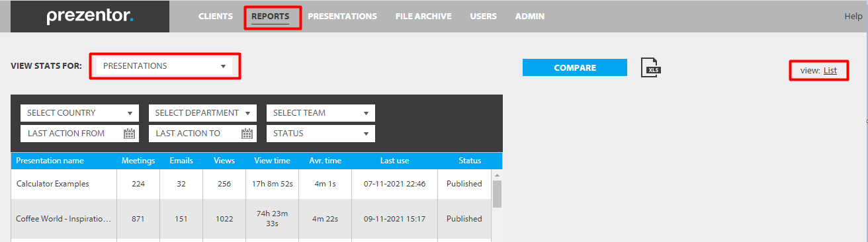The width and height of the screenshot is (868, 242).
Task: Click the Compare button
Action: [x=575, y=67]
